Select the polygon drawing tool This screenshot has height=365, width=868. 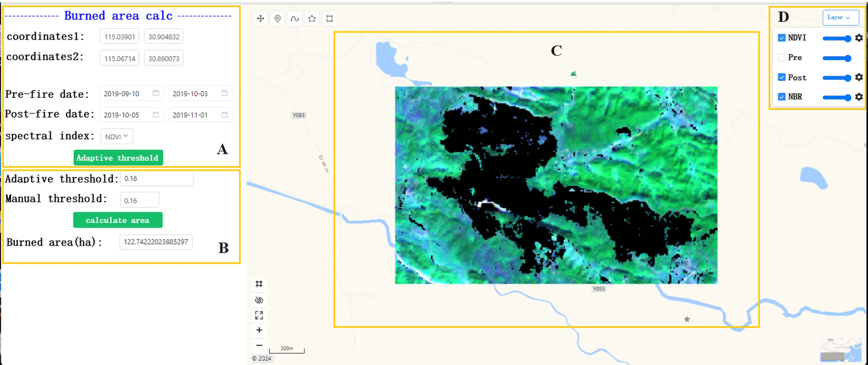312,19
